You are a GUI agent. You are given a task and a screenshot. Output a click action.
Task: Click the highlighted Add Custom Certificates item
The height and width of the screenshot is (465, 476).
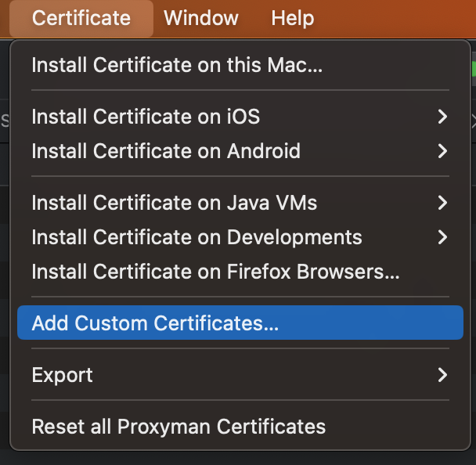click(155, 323)
